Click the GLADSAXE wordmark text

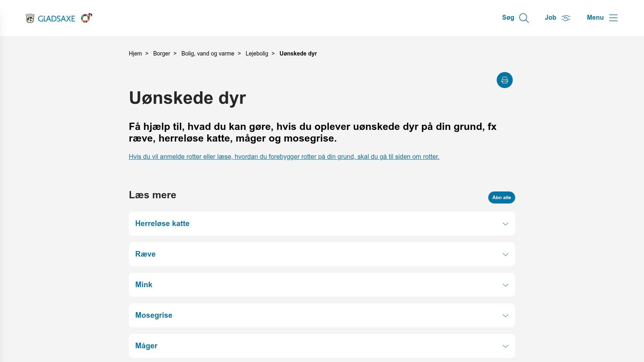[56, 19]
